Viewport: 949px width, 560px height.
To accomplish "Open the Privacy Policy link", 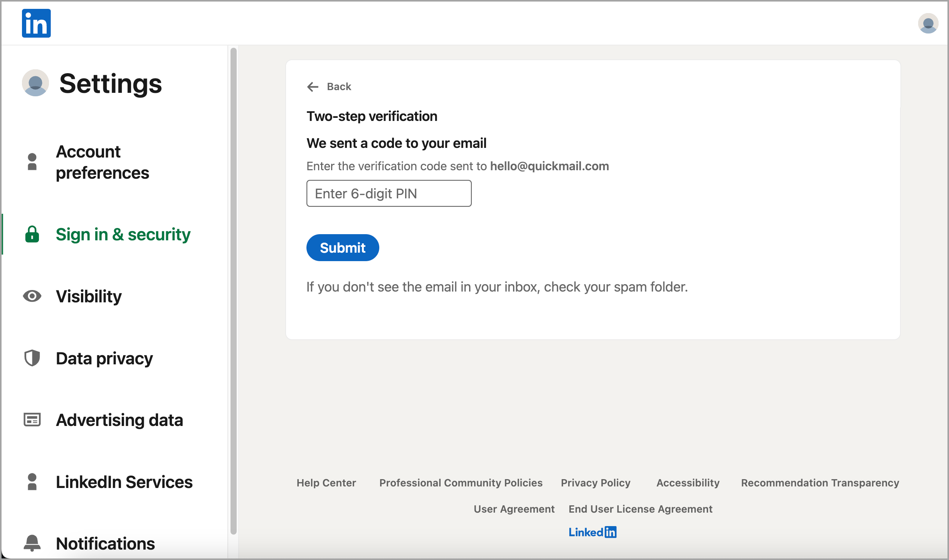I will pos(596,483).
